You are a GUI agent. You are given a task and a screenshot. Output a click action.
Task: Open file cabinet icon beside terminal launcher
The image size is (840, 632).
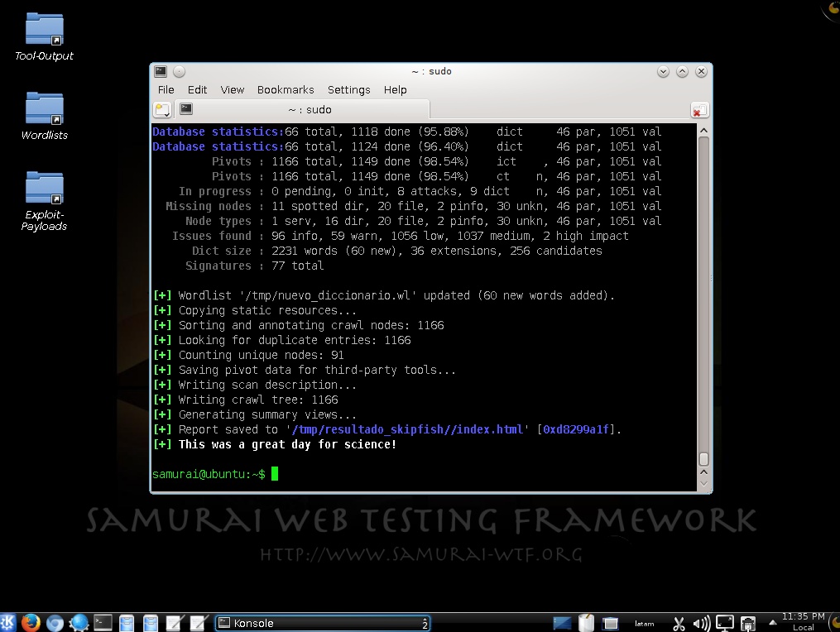coord(127,623)
